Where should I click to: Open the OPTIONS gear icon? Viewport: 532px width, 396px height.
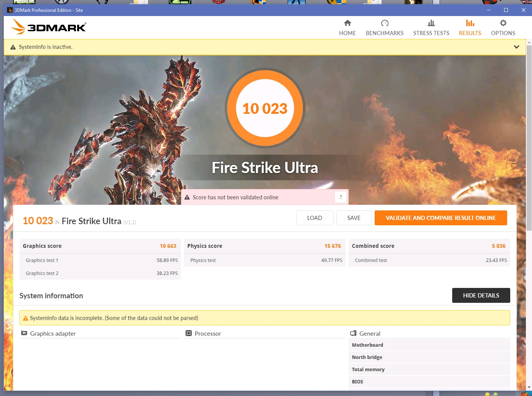click(x=503, y=23)
